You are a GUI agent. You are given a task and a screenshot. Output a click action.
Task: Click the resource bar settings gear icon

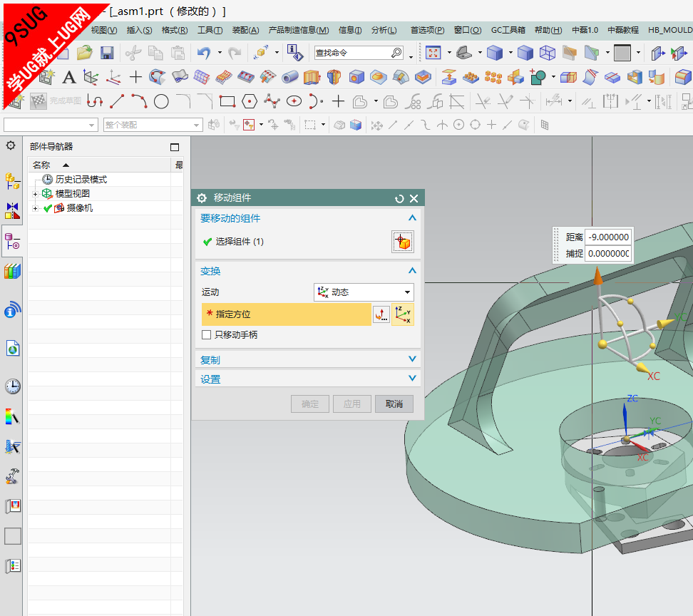point(11,145)
